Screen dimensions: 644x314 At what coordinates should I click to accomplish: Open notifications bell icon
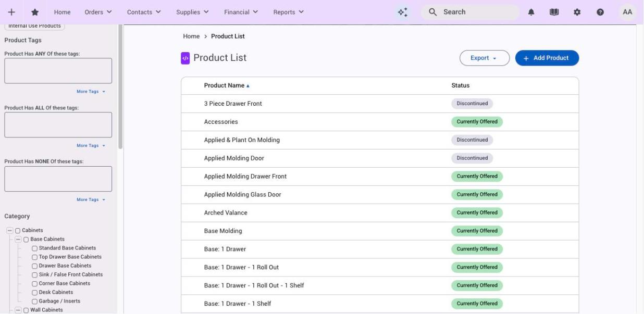[531, 12]
